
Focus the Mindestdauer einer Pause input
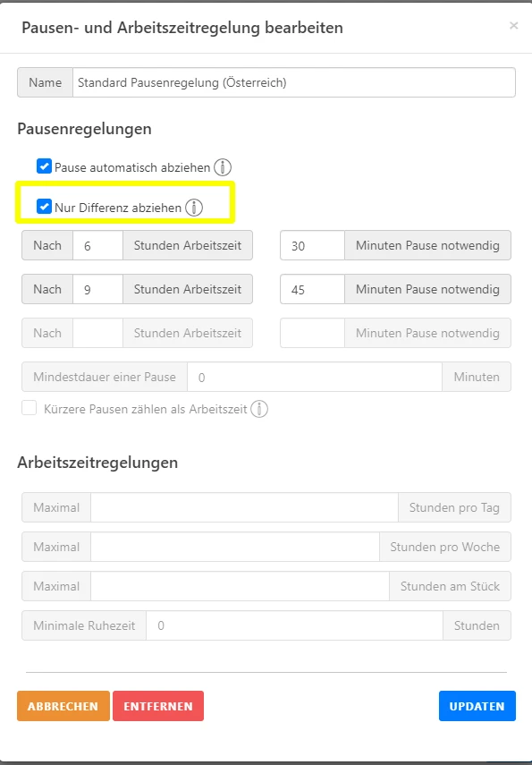313,377
